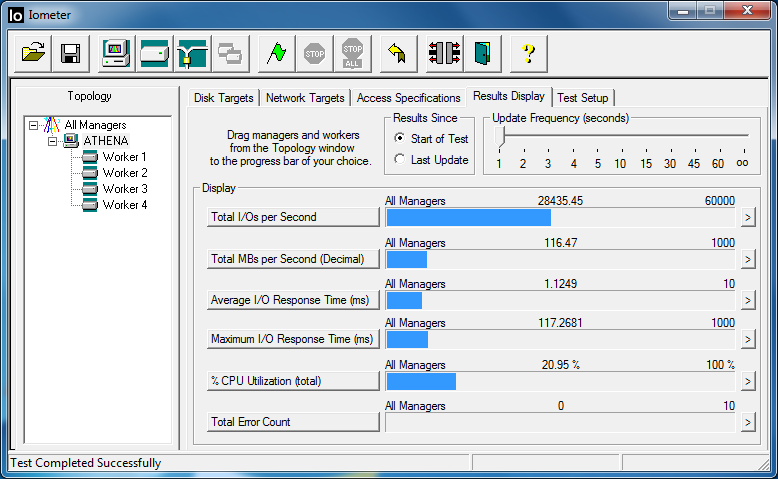Screen dimensions: 778x479
Task: Reset workers with the yellow arrow icon
Action: click(x=398, y=53)
